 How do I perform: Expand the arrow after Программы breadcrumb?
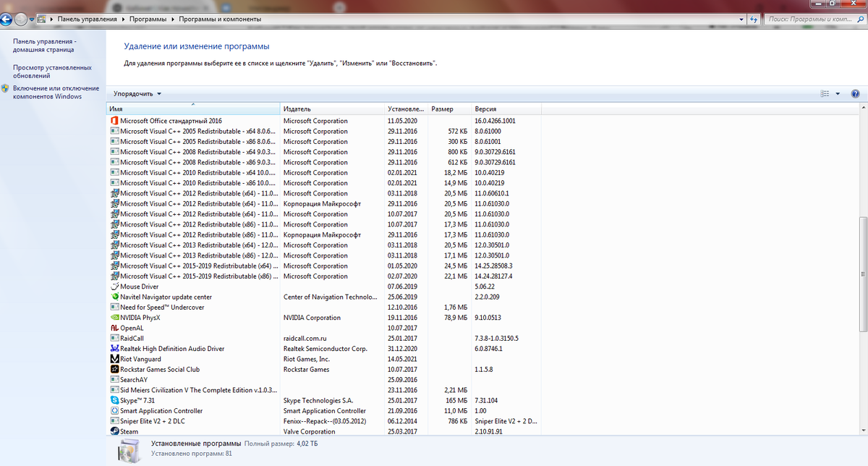tap(171, 19)
